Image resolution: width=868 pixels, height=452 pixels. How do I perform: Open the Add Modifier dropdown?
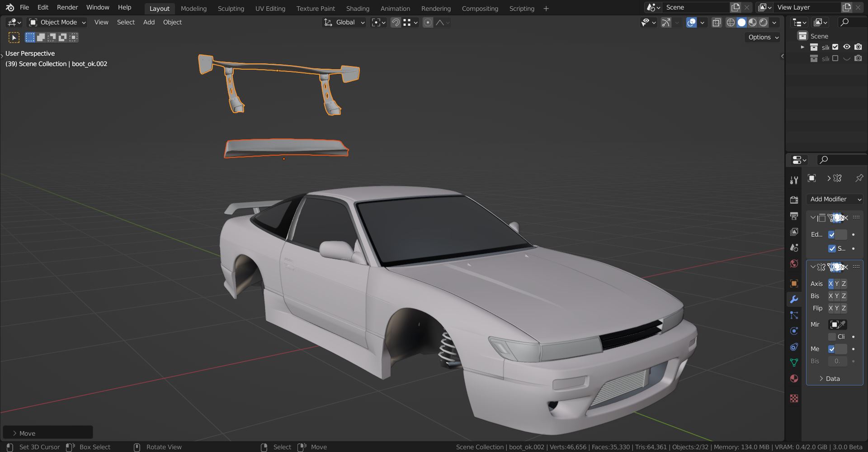pos(835,199)
